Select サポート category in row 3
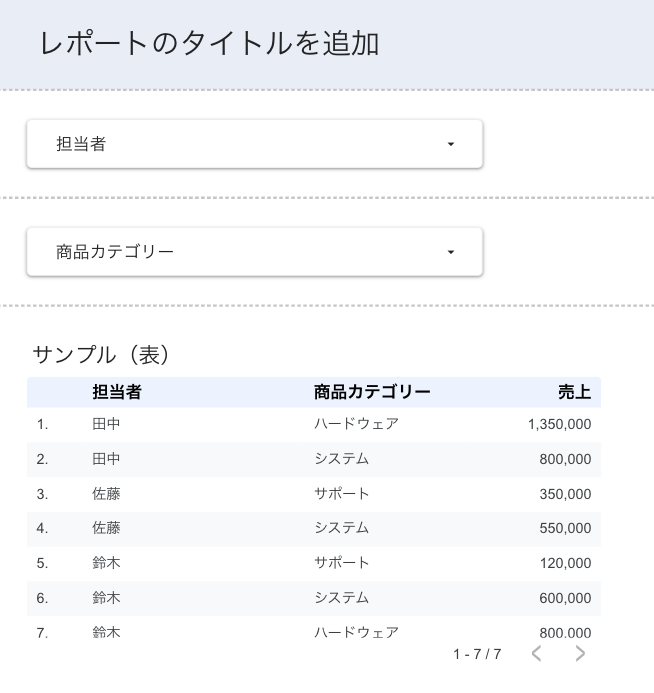This screenshot has width=654, height=693. point(342,494)
